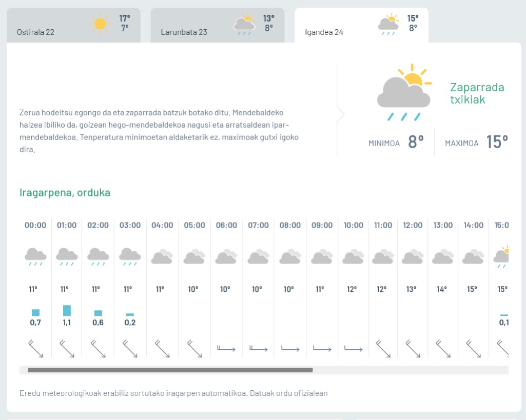Click the 07:00 wind arrow pointing east
Image resolution: width=526 pixels, height=420 pixels.
click(258, 349)
